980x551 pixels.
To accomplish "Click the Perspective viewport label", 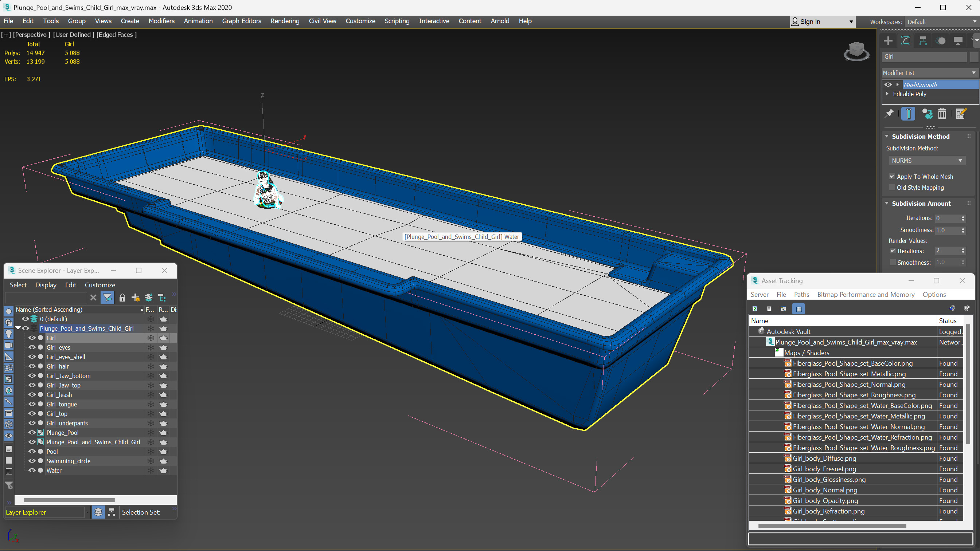I will 32,35.
